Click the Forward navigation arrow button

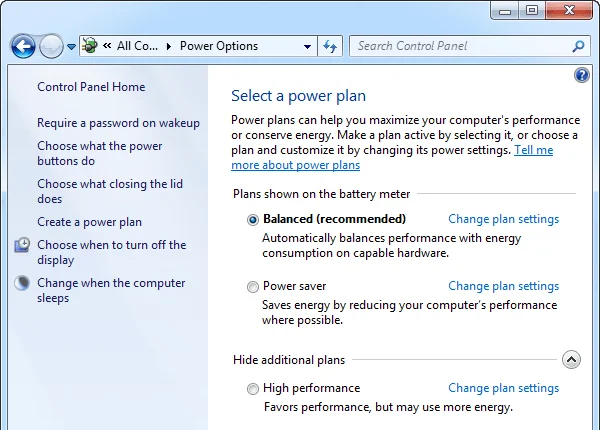50,46
